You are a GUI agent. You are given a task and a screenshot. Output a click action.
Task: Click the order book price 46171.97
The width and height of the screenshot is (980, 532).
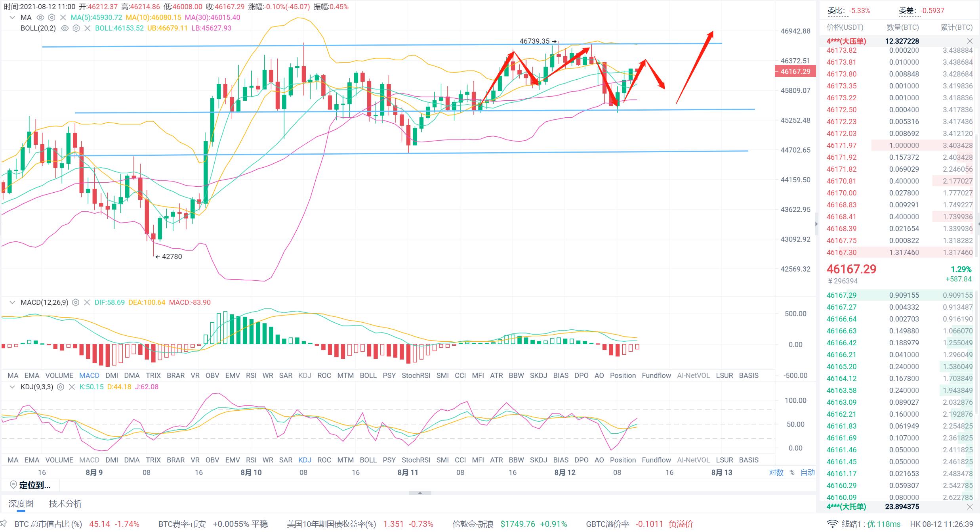(x=841, y=145)
